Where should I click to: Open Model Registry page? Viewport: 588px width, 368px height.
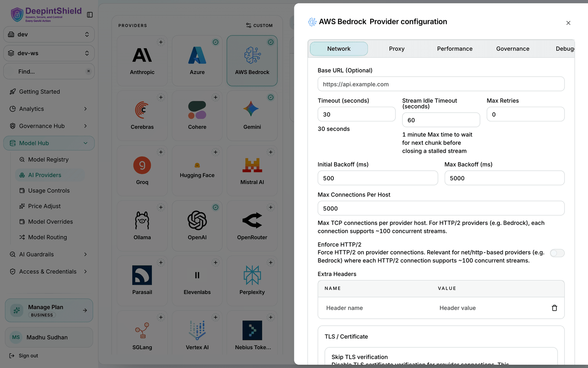(x=50, y=160)
